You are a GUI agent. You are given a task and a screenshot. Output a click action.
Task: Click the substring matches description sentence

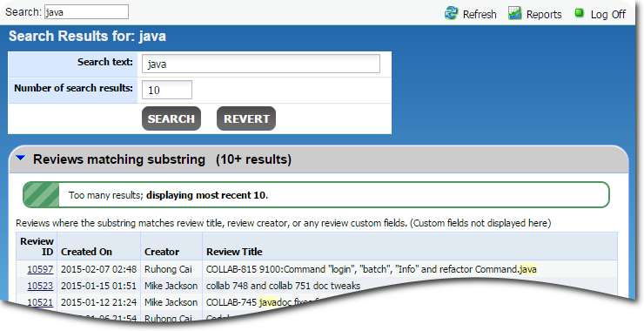[x=284, y=223]
